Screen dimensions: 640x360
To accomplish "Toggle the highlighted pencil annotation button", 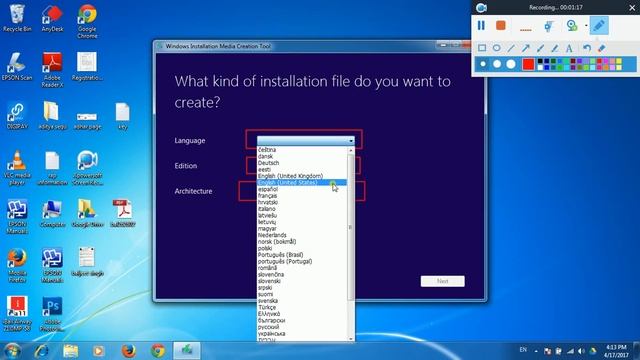I will [x=599, y=25].
